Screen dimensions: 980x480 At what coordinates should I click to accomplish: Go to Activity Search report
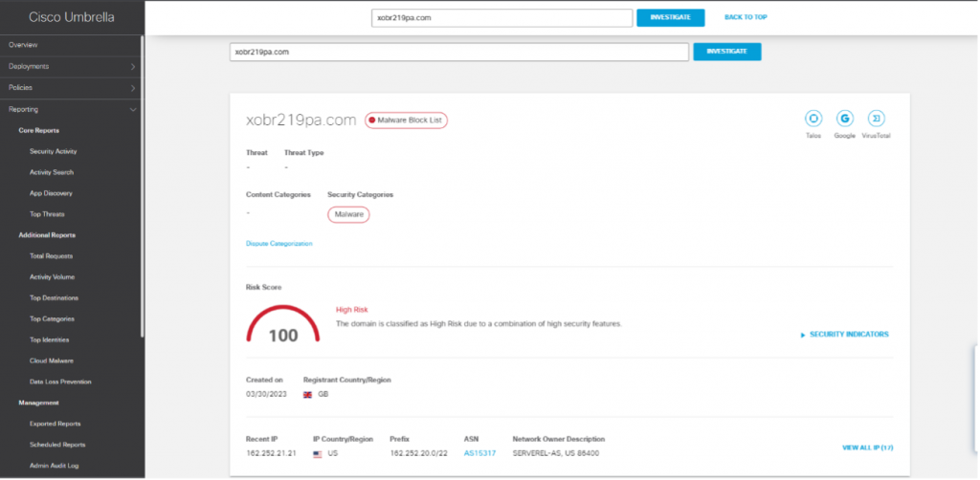(52, 172)
